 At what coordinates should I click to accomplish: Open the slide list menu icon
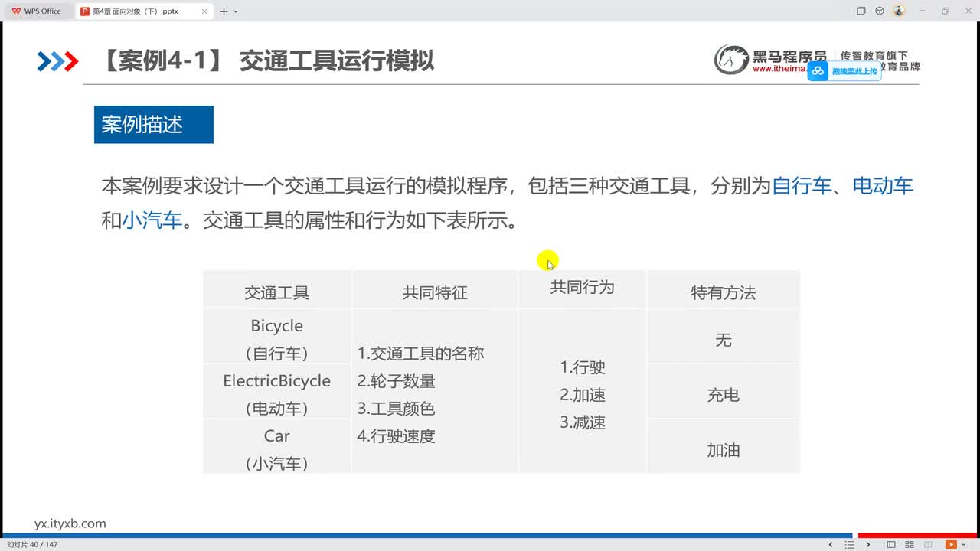click(x=849, y=545)
